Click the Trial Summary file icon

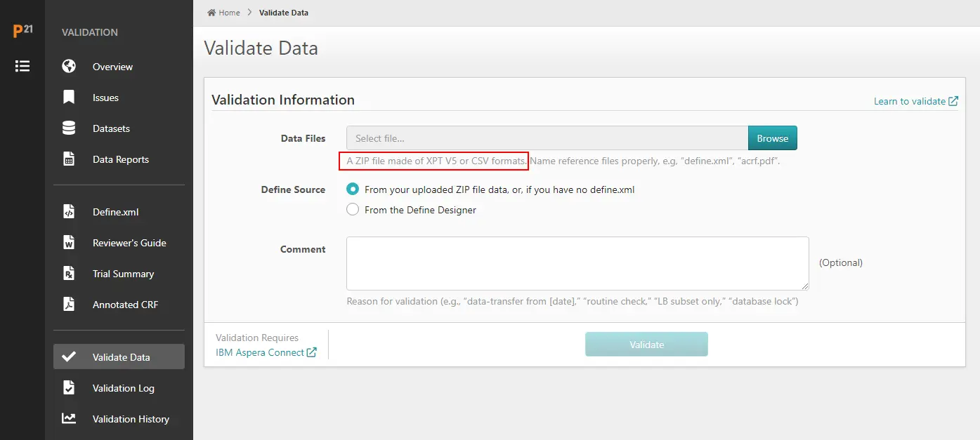click(69, 274)
